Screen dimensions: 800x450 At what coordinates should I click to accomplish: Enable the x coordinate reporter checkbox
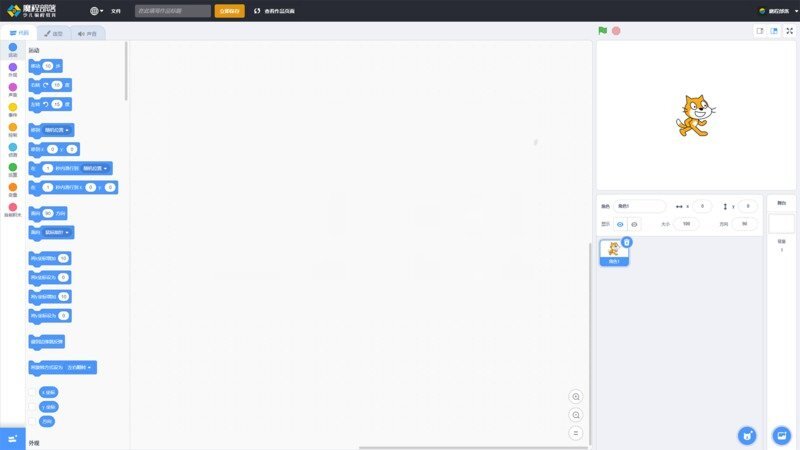(33, 392)
